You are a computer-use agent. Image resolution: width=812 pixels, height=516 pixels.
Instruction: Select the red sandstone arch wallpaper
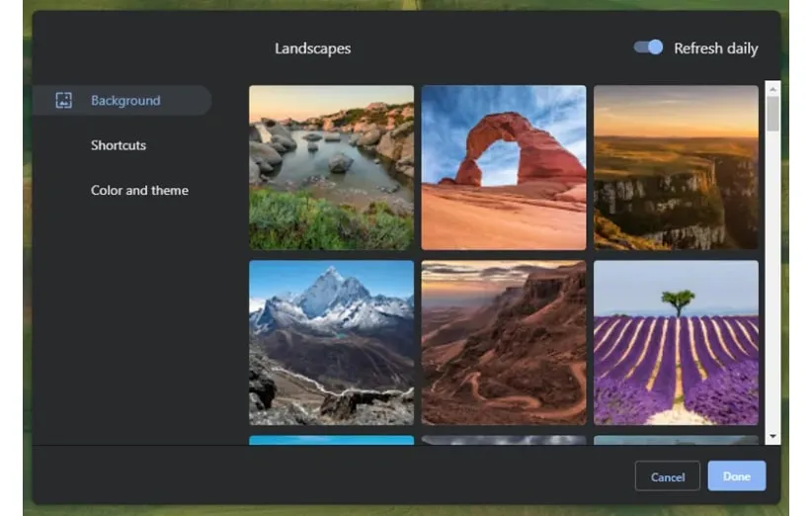[x=504, y=167]
